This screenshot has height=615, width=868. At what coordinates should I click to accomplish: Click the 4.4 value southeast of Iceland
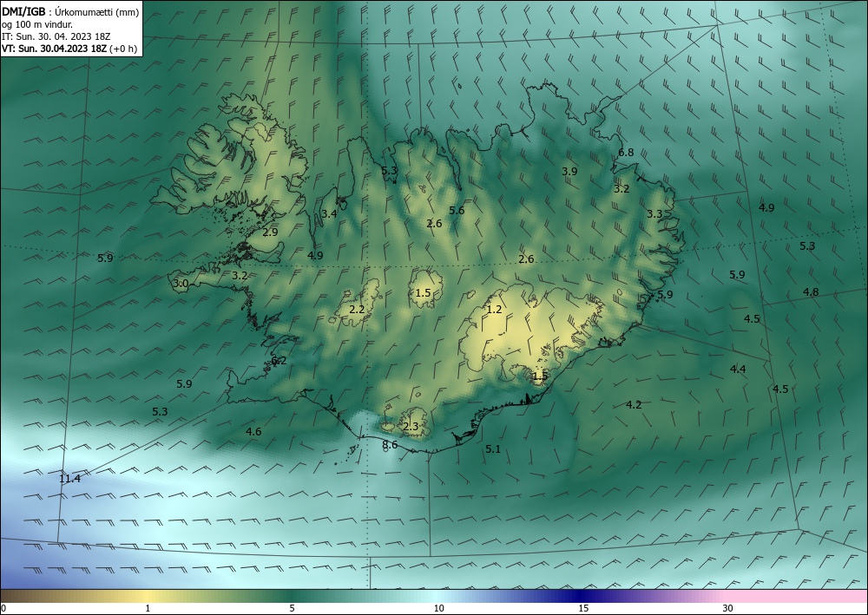[x=738, y=370]
